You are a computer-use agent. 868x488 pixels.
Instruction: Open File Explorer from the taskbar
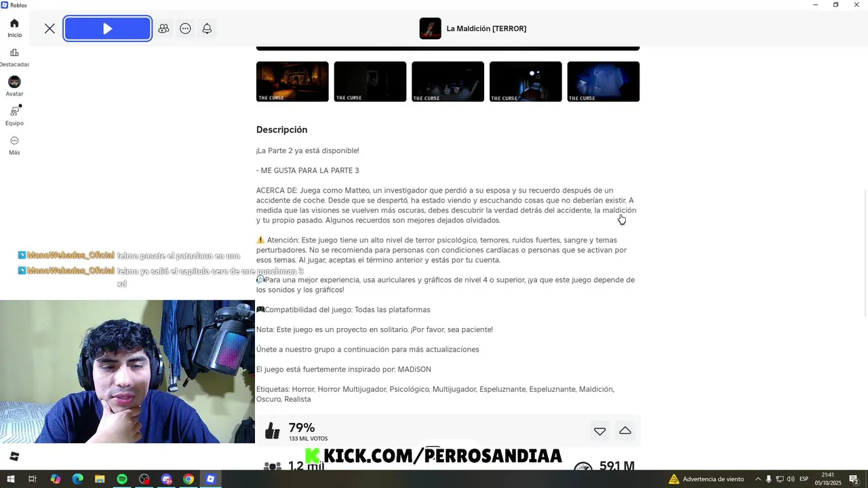100,479
